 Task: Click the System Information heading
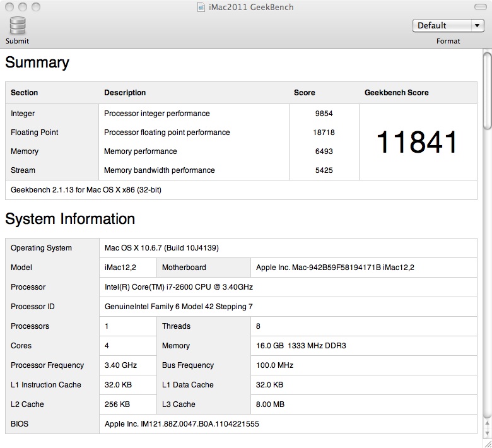[70, 219]
